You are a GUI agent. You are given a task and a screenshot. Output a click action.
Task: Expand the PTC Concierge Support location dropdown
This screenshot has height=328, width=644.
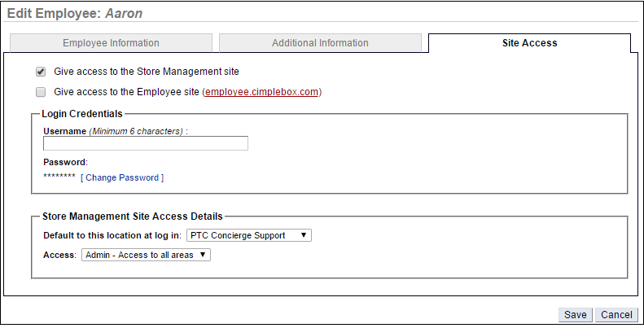tap(249, 235)
